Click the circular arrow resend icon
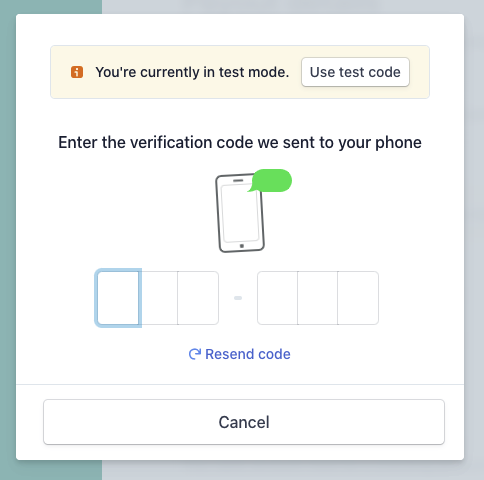Screen dimensions: 484x480 (195, 354)
